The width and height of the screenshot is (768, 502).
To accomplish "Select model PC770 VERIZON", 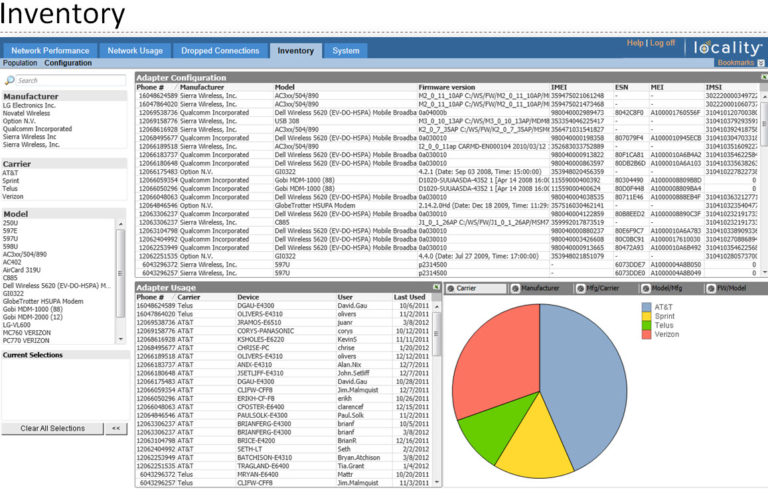I will coord(26,340).
